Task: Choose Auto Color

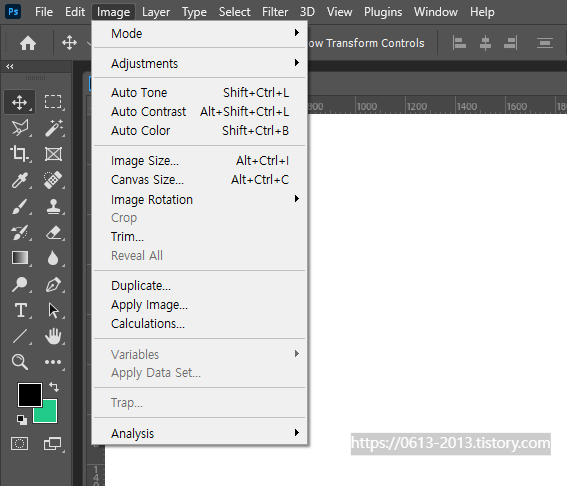Action: coord(200,131)
